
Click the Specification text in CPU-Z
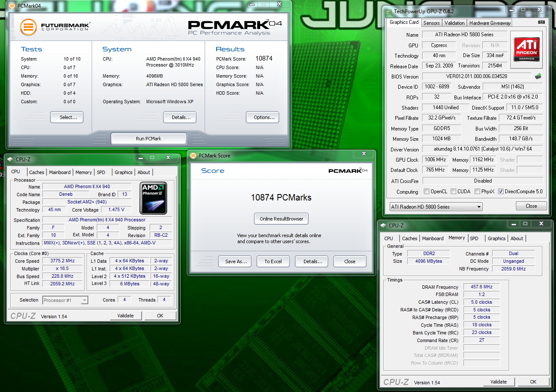(107, 220)
